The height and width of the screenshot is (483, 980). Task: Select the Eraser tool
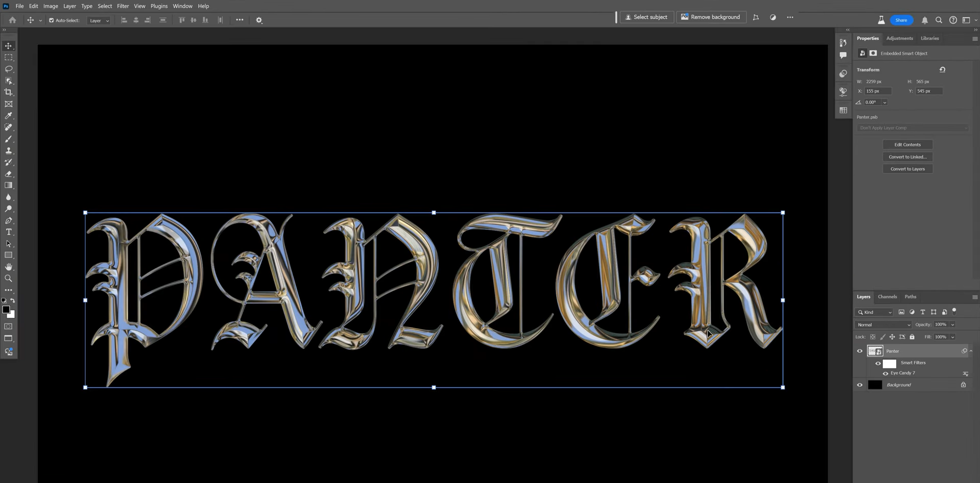9,174
